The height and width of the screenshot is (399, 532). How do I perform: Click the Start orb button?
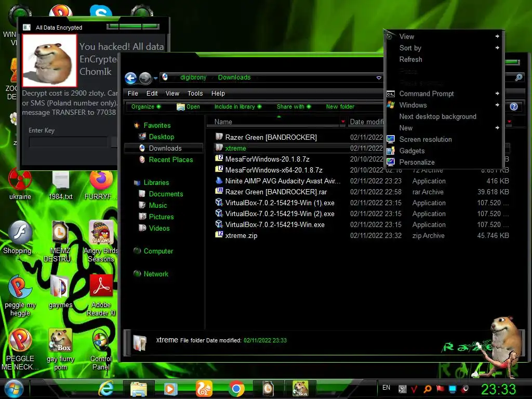tap(14, 389)
